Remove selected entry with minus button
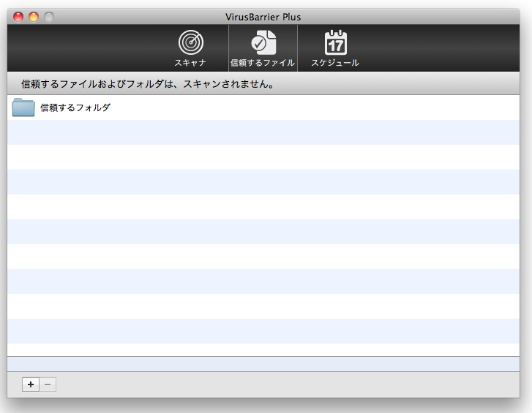 pos(48,384)
